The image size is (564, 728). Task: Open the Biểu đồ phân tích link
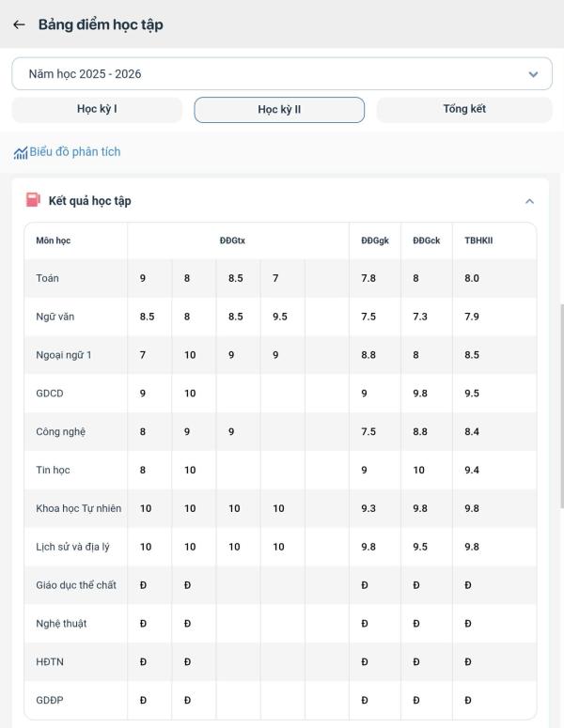[x=75, y=152]
